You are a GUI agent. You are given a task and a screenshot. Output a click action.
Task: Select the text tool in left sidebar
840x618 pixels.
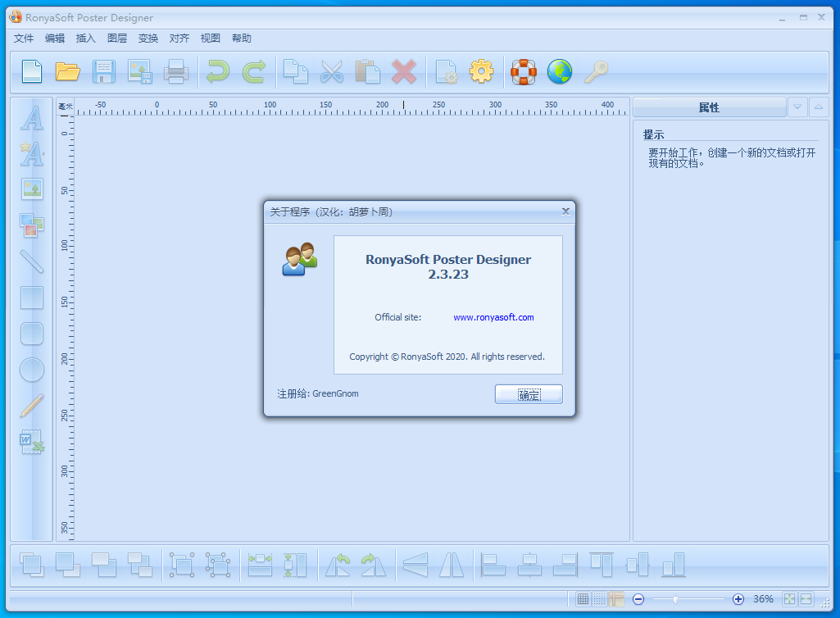pyautogui.click(x=32, y=118)
